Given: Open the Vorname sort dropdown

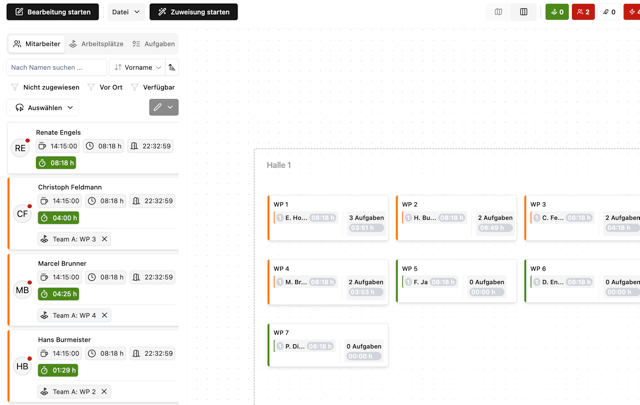Looking at the screenshot, I should 137,67.
